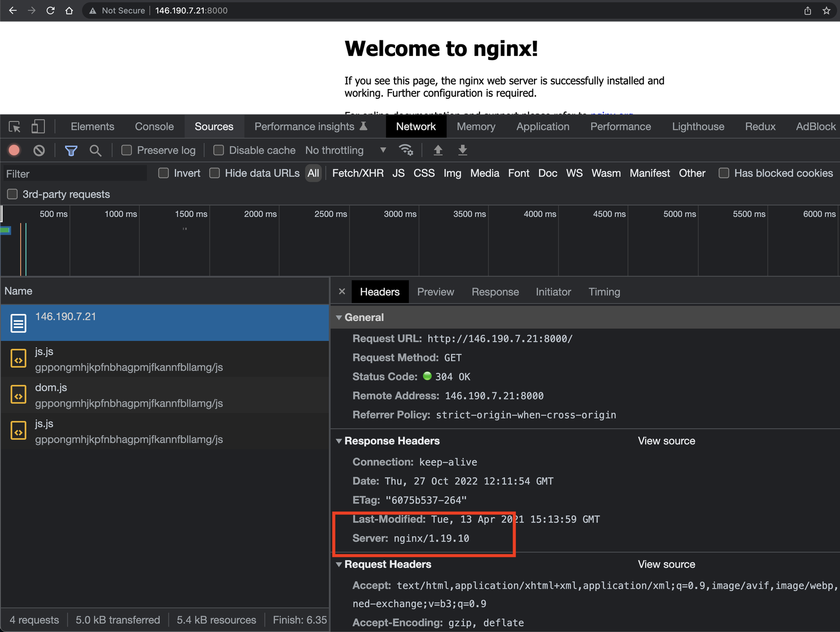Image resolution: width=840 pixels, height=632 pixels.
Task: Click the browser forward arrow
Action: tap(32, 10)
